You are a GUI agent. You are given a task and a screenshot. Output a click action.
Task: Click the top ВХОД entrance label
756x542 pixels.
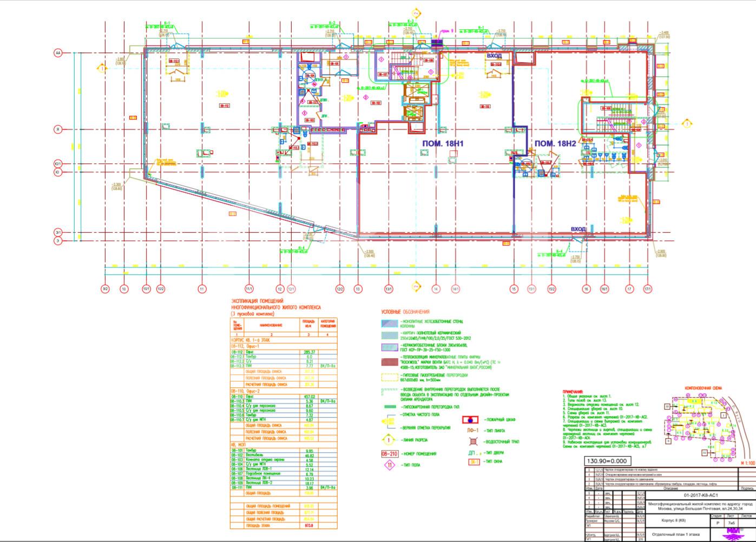494,56
